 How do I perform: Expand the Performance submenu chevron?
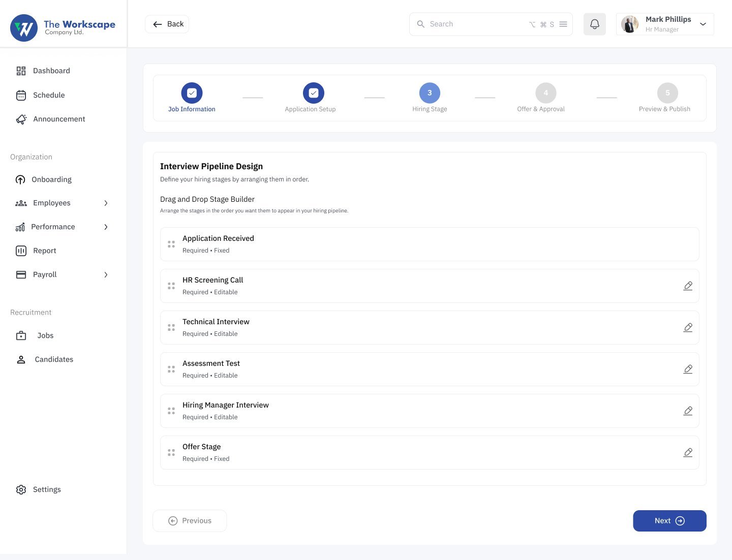click(x=106, y=227)
